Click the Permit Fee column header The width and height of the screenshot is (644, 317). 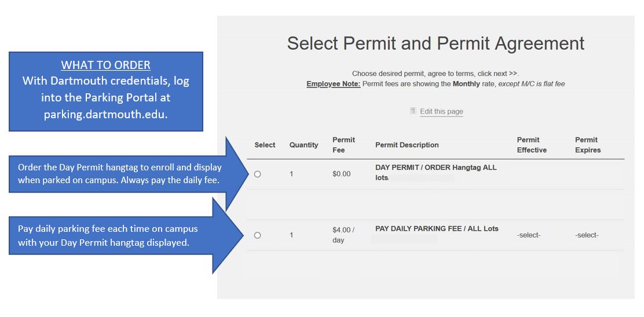click(x=343, y=145)
